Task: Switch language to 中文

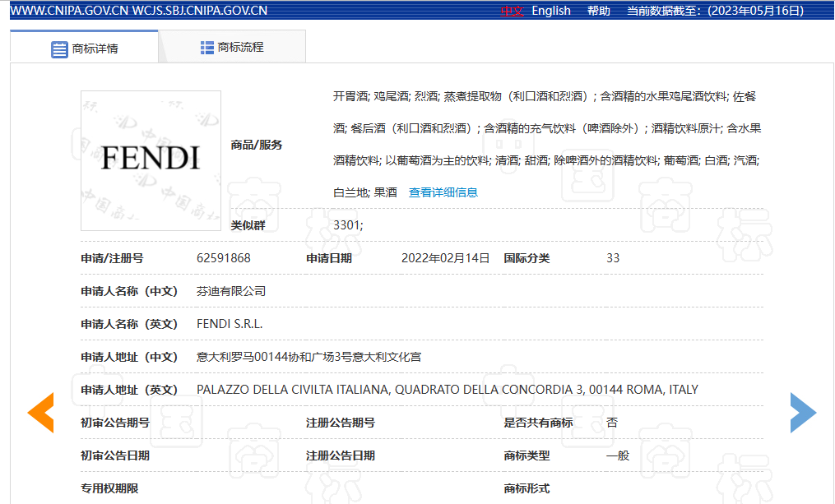Action: pos(512,11)
